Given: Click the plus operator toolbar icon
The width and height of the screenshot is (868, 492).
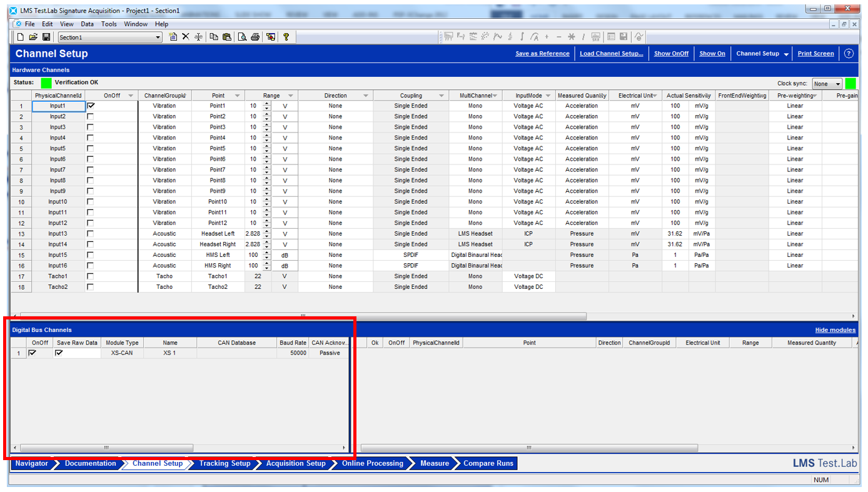Looking at the screenshot, I should [x=547, y=37].
